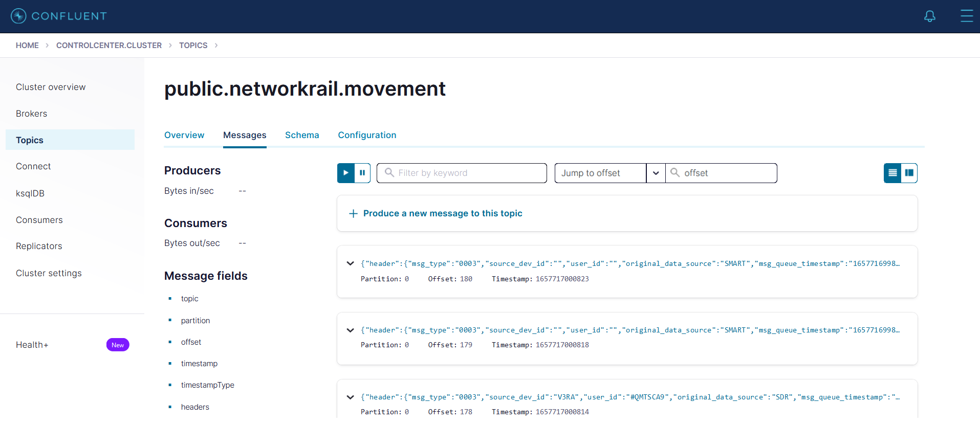
Task: Open the Configuration tab
Action: pyautogui.click(x=367, y=135)
